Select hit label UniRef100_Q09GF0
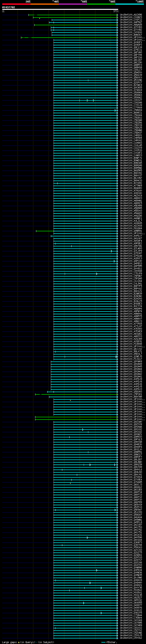Viewport: 146px width, 644px height. click(131, 45)
